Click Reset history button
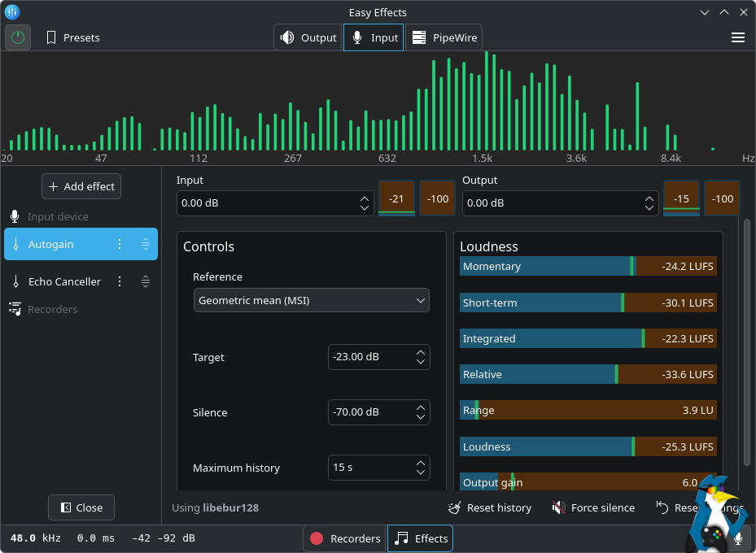 tap(490, 507)
